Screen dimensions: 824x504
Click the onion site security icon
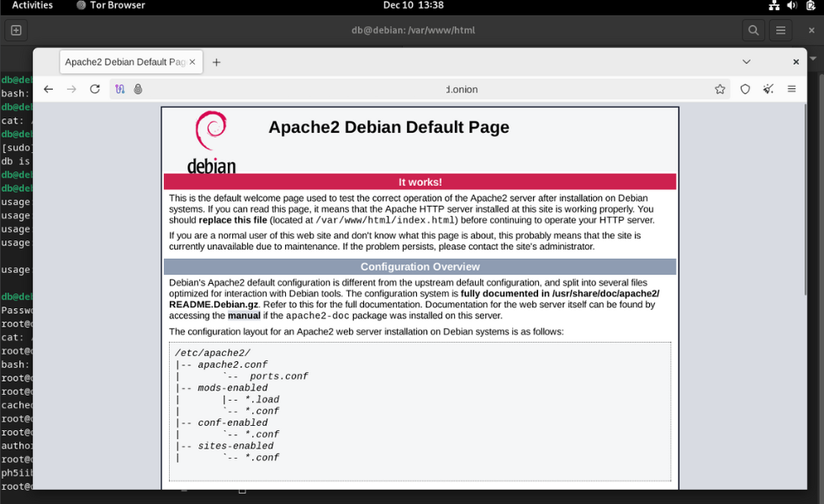[138, 89]
